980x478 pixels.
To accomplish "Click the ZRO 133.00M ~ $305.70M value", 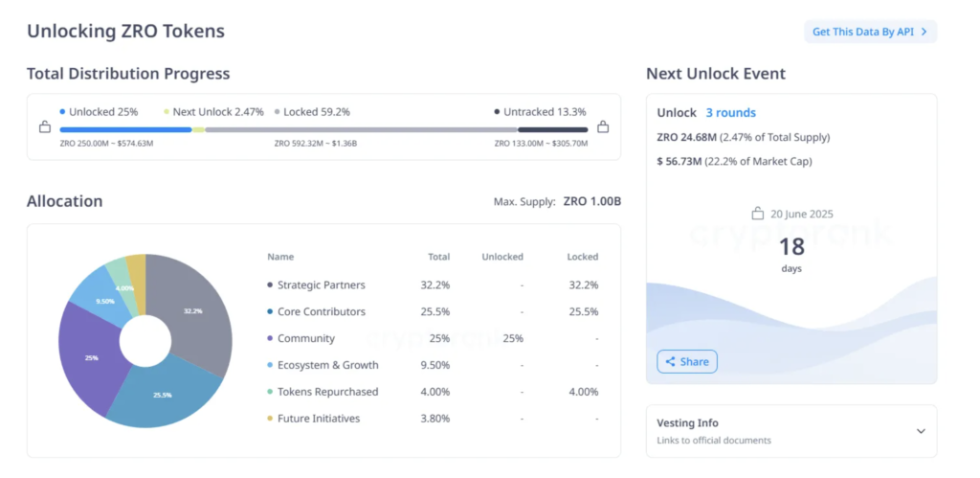I will 542,144.
